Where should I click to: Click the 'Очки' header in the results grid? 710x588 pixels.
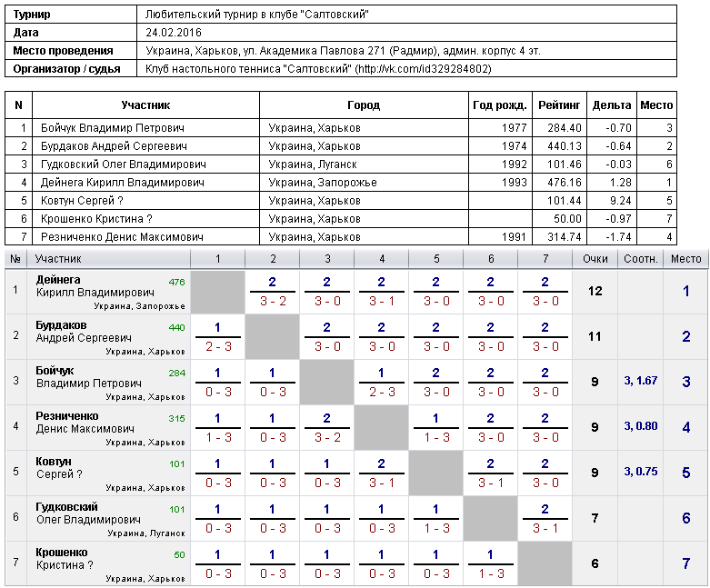(595, 259)
